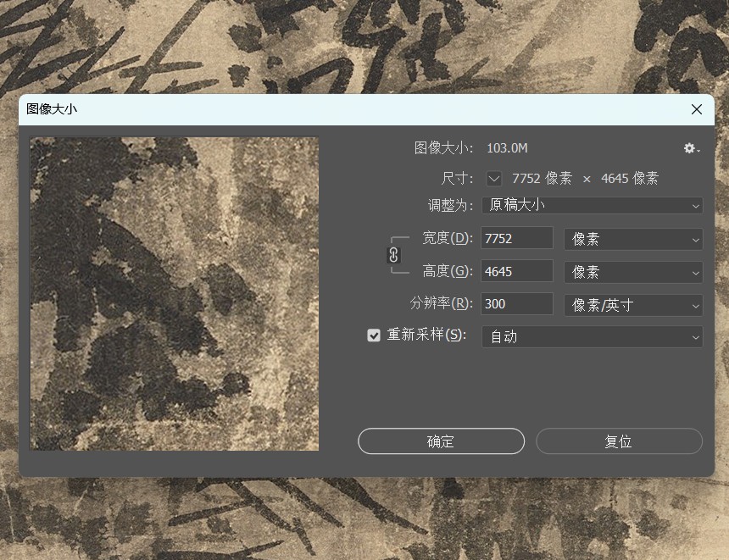Toggle the constrain proportions chain link icon
Image resolution: width=729 pixels, height=560 pixels.
click(393, 255)
